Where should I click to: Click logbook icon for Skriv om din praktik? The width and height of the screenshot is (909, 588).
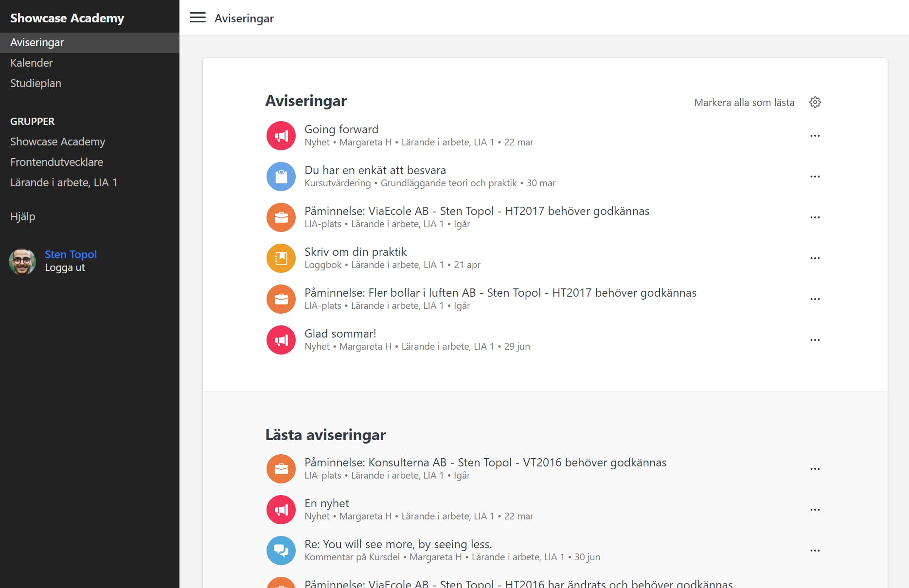point(281,258)
